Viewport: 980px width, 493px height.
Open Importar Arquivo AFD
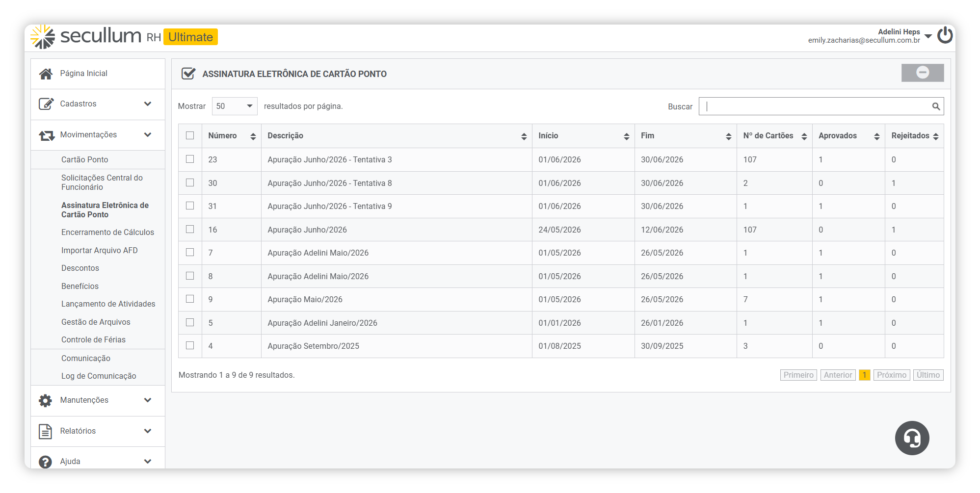tap(100, 251)
